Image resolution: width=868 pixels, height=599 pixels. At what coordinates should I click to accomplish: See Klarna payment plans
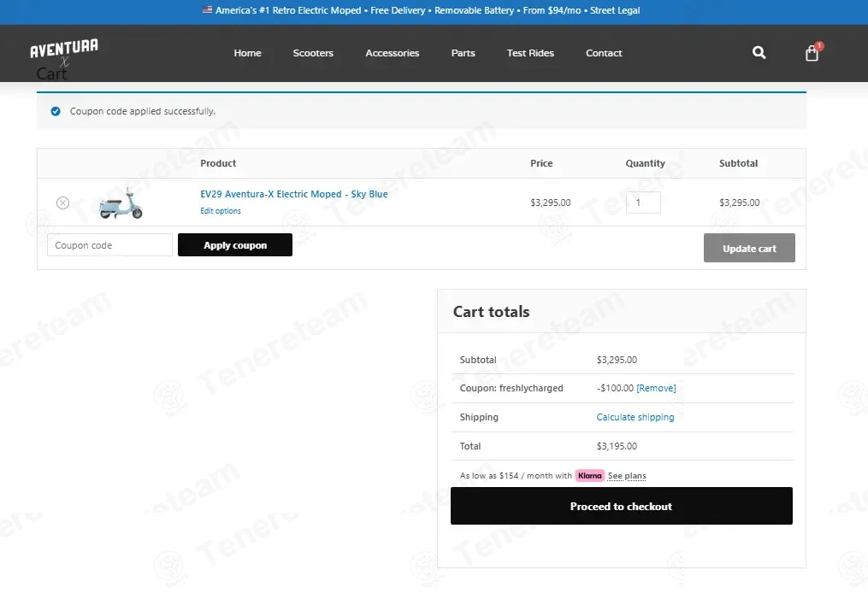tap(627, 476)
